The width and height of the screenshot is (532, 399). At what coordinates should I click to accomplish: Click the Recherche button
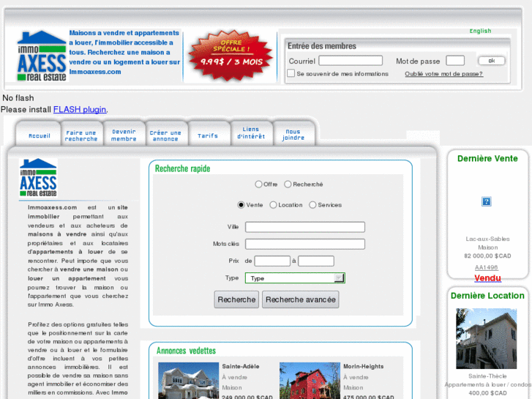tap(236, 299)
